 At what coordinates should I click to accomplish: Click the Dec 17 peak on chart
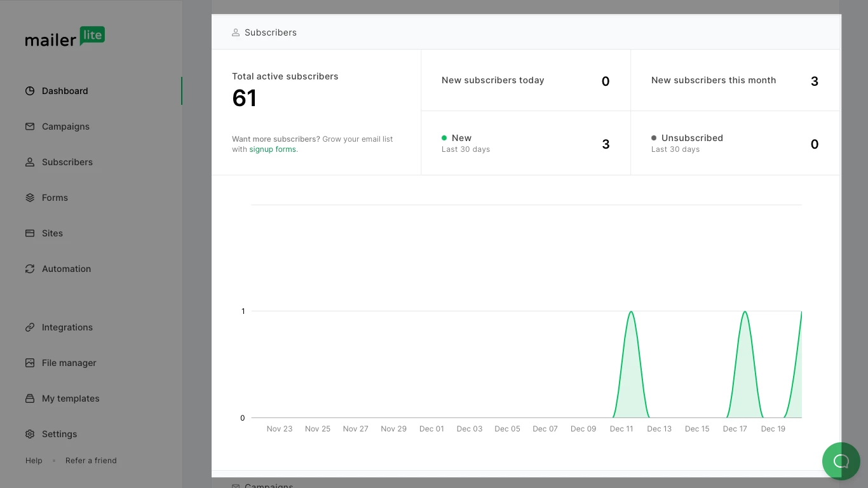(x=744, y=312)
